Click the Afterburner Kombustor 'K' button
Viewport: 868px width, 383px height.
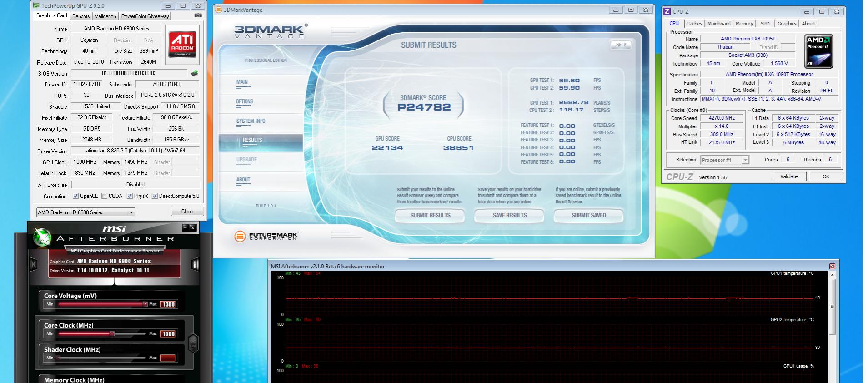(33, 264)
